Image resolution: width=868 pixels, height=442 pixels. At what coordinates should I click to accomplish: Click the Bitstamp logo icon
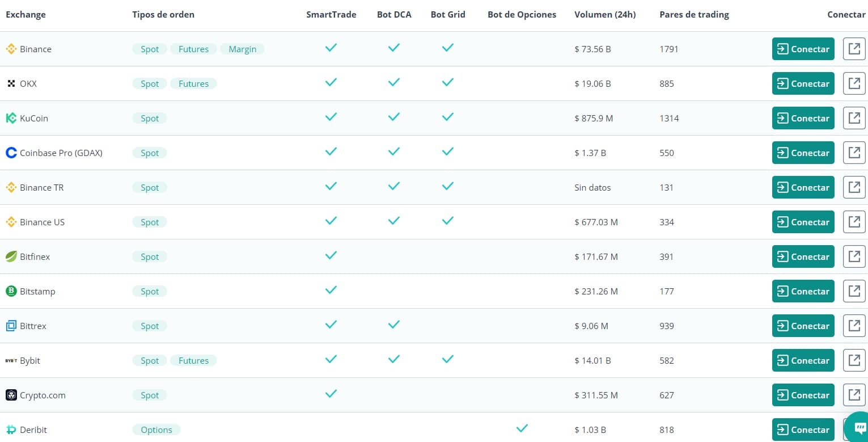pyautogui.click(x=11, y=291)
